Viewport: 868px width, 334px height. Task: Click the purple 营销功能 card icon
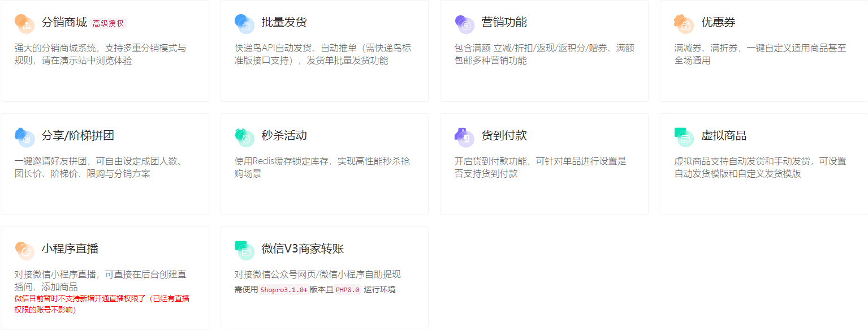[464, 23]
